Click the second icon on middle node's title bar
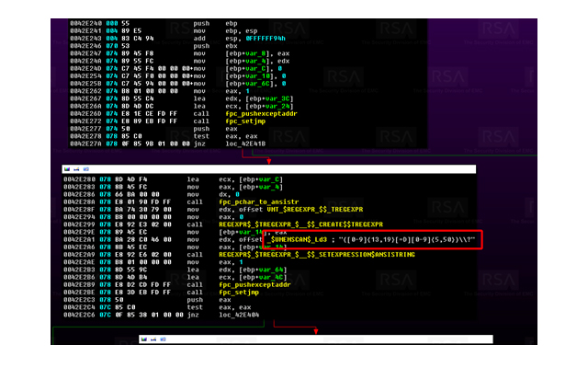Viewport: 588px width, 368px height. click(x=77, y=170)
